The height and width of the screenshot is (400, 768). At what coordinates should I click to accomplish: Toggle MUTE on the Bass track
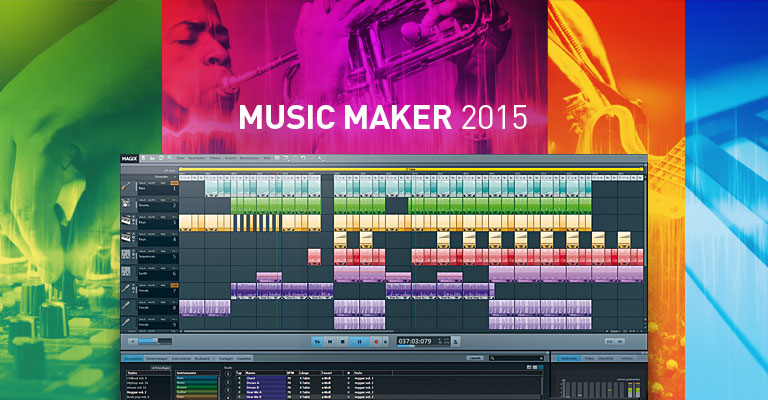point(151,183)
